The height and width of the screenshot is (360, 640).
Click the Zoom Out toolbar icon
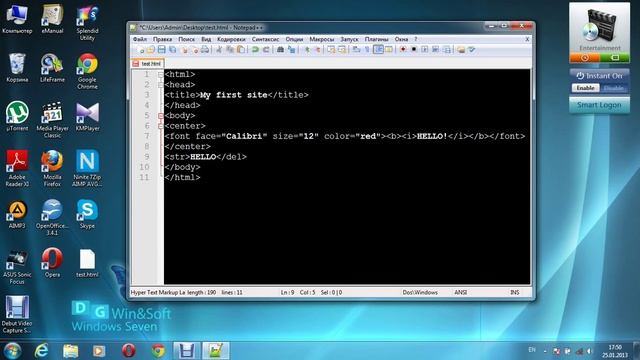317,50
